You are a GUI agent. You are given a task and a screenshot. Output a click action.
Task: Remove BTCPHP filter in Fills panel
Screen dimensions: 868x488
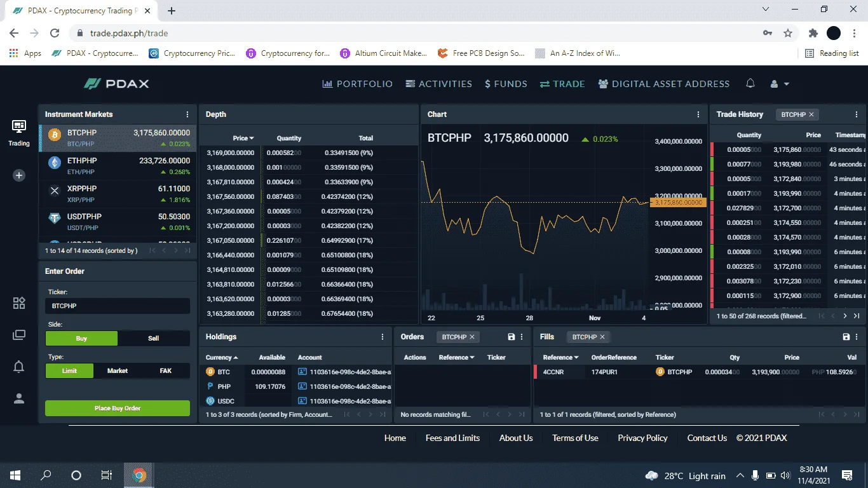[602, 337]
